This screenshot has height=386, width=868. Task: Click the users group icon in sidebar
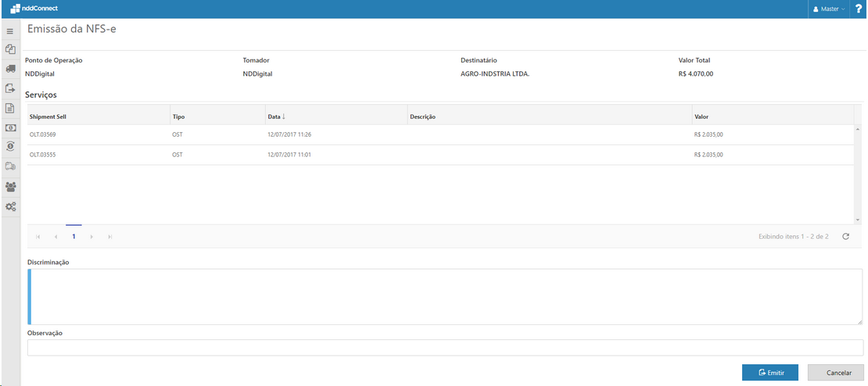click(x=10, y=187)
